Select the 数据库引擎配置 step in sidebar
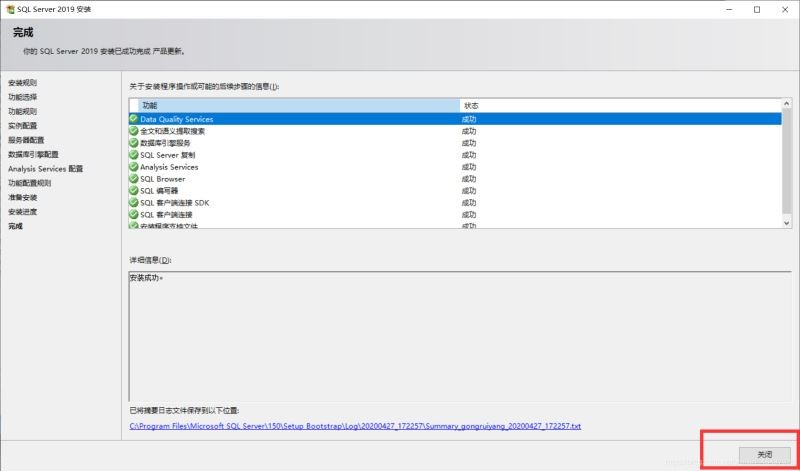This screenshot has height=471, width=800. coord(33,155)
